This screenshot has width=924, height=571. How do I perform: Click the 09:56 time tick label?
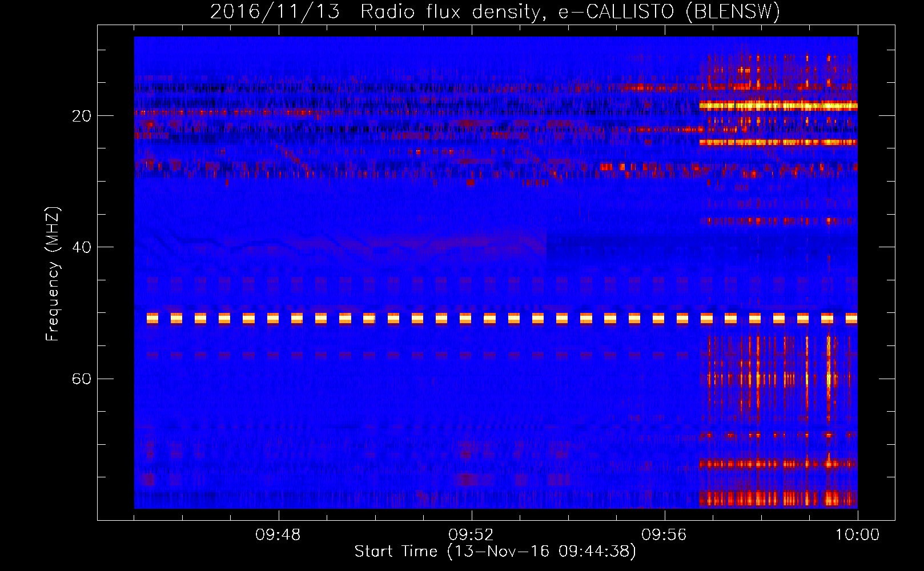point(664,535)
